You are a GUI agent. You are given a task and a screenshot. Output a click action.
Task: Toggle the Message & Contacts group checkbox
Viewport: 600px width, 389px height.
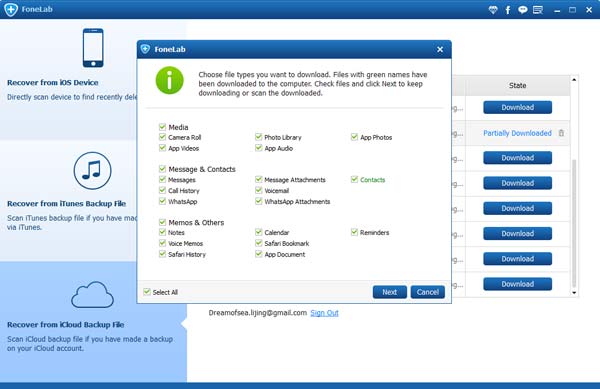tap(162, 169)
